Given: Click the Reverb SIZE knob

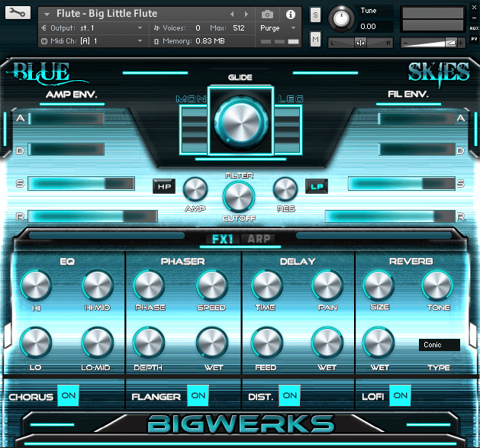Looking at the screenshot, I should point(379,285).
